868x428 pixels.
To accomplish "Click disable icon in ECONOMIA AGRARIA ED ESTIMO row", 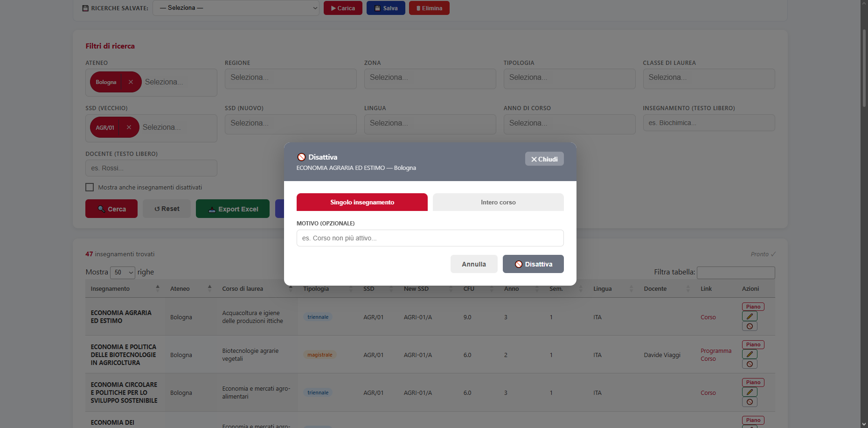I will click(750, 326).
